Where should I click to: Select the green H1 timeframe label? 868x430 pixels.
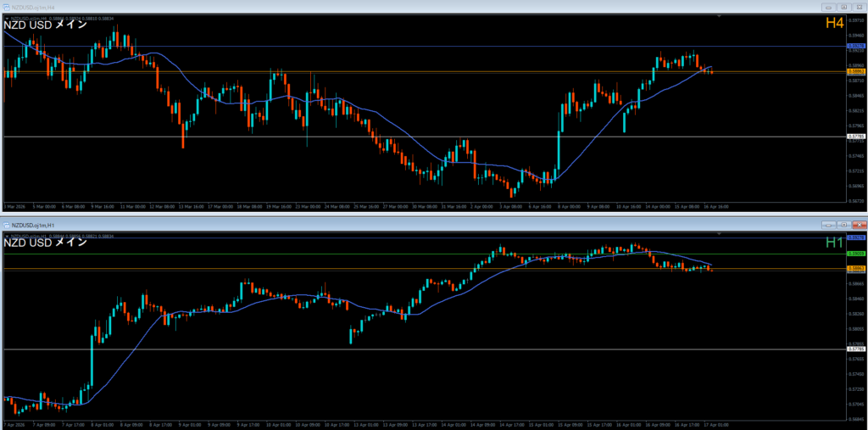[x=834, y=243]
